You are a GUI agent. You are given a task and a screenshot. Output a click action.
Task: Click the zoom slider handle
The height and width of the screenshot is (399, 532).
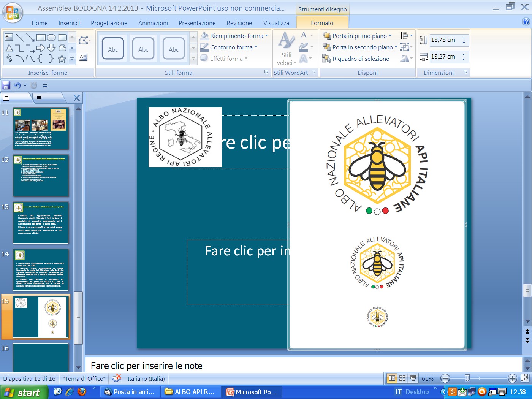467,378
